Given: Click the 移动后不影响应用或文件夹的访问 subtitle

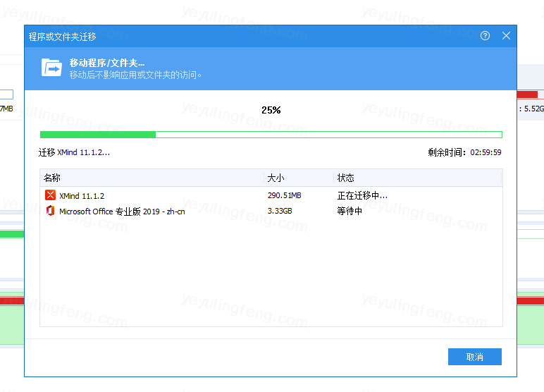Looking at the screenshot, I should 135,75.
